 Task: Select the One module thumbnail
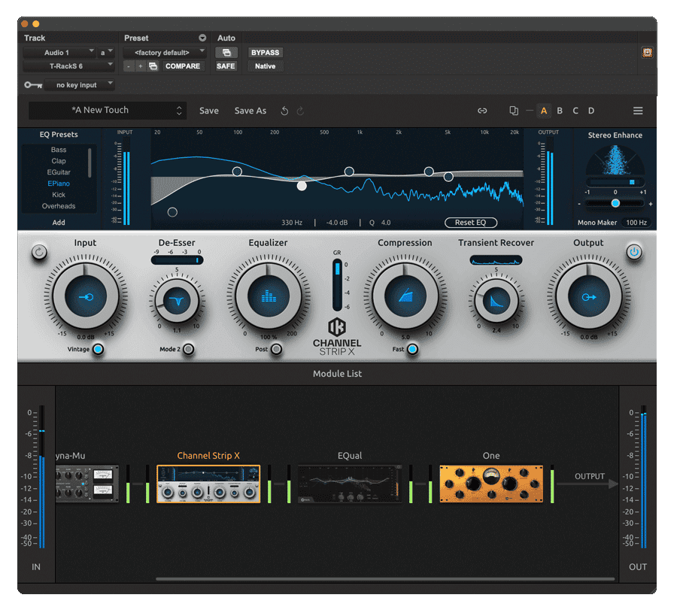(x=491, y=483)
